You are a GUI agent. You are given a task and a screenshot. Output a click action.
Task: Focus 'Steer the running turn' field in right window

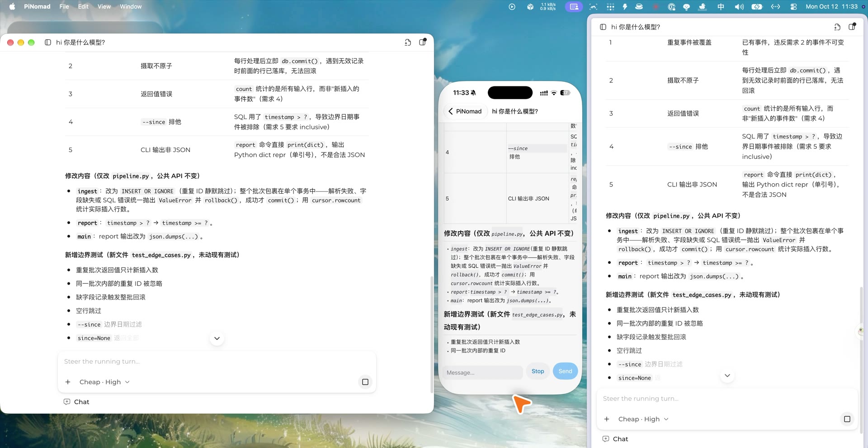pyautogui.click(x=727, y=399)
